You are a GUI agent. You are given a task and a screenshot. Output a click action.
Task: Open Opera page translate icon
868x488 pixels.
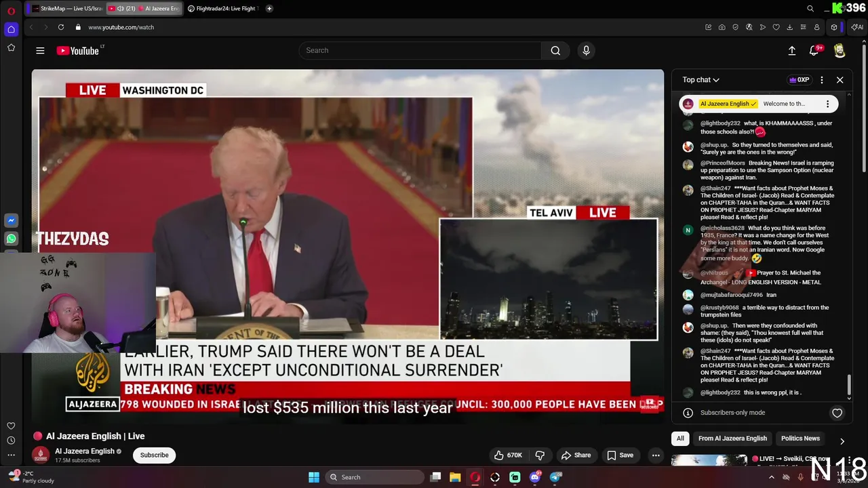click(x=749, y=27)
